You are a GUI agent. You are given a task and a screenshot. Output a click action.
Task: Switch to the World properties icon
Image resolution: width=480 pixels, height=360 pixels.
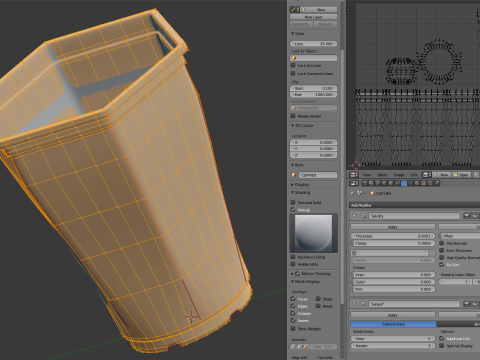click(x=384, y=183)
